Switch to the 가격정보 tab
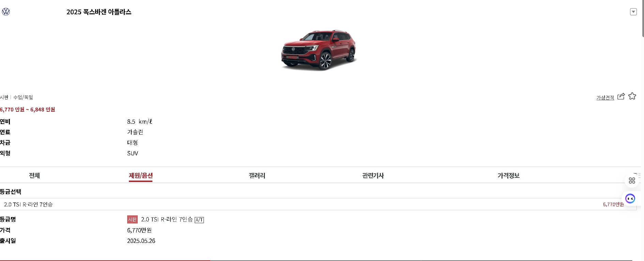The image size is (644, 261). (x=508, y=175)
